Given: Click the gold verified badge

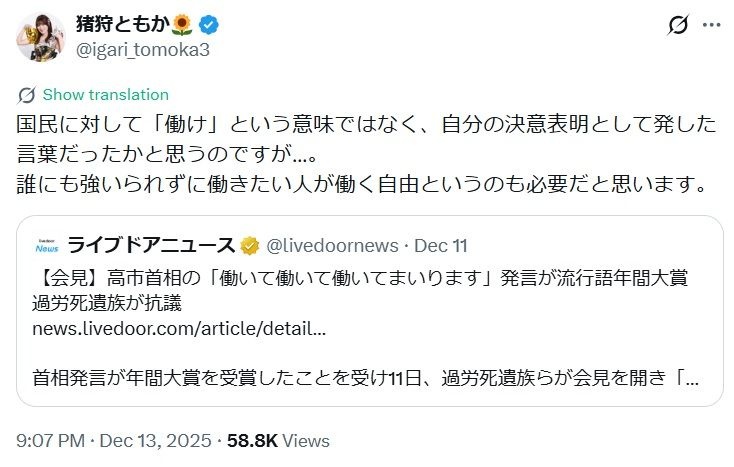Looking at the screenshot, I should click(x=249, y=245).
